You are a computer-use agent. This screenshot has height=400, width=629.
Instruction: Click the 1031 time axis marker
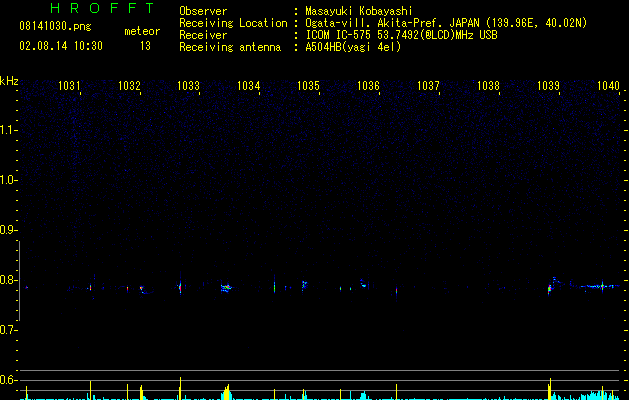click(69, 86)
